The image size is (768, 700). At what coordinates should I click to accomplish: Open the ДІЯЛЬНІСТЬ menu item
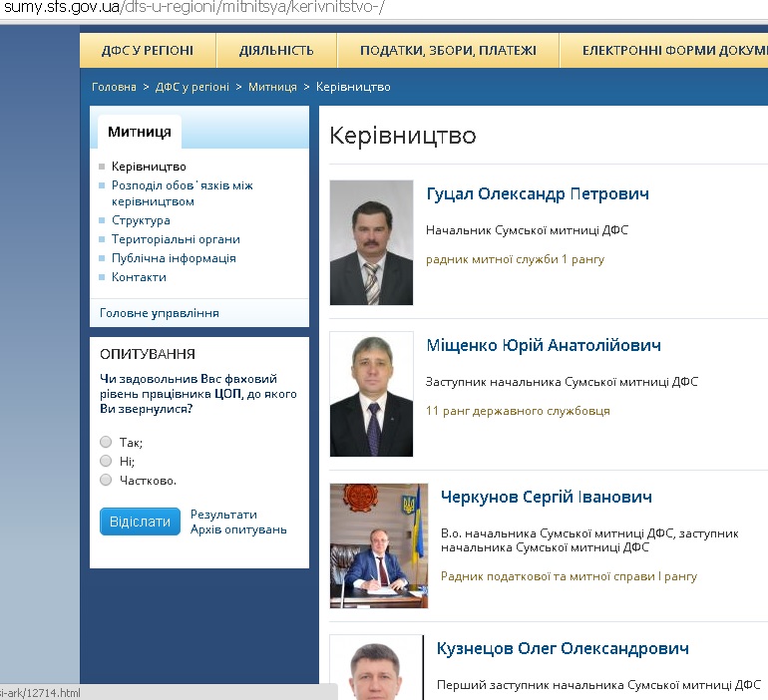click(276, 50)
